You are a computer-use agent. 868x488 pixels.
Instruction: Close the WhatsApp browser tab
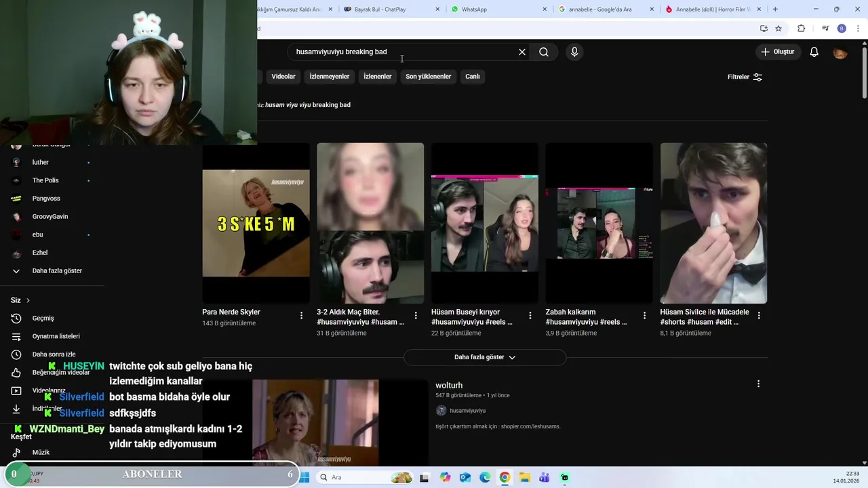tap(545, 9)
